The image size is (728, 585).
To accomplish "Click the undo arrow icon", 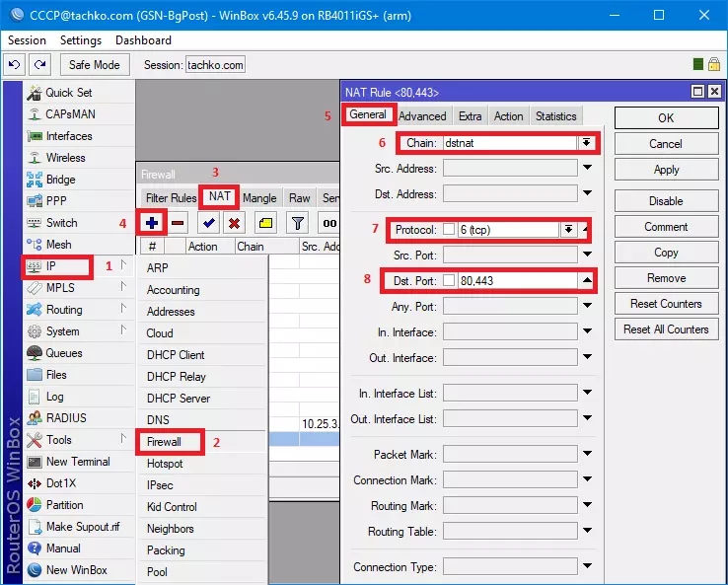I will [15, 65].
